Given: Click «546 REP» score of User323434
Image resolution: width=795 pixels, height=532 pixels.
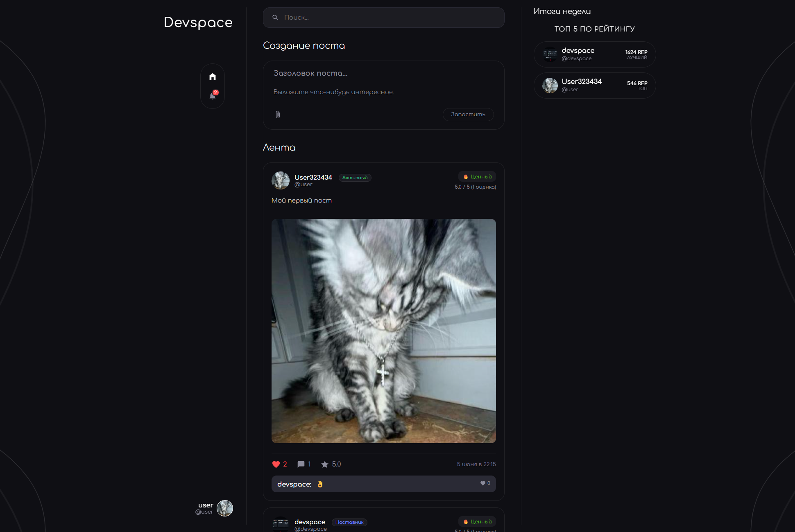Looking at the screenshot, I should [637, 83].
